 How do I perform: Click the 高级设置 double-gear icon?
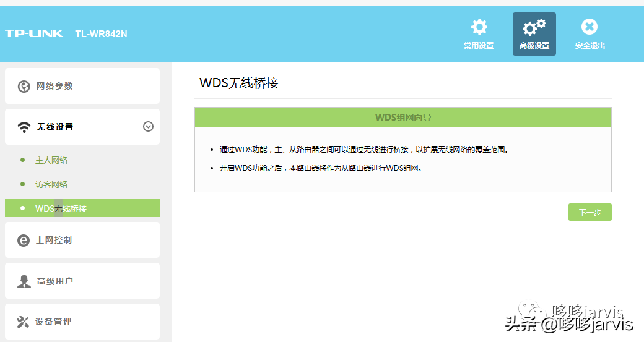tap(534, 27)
